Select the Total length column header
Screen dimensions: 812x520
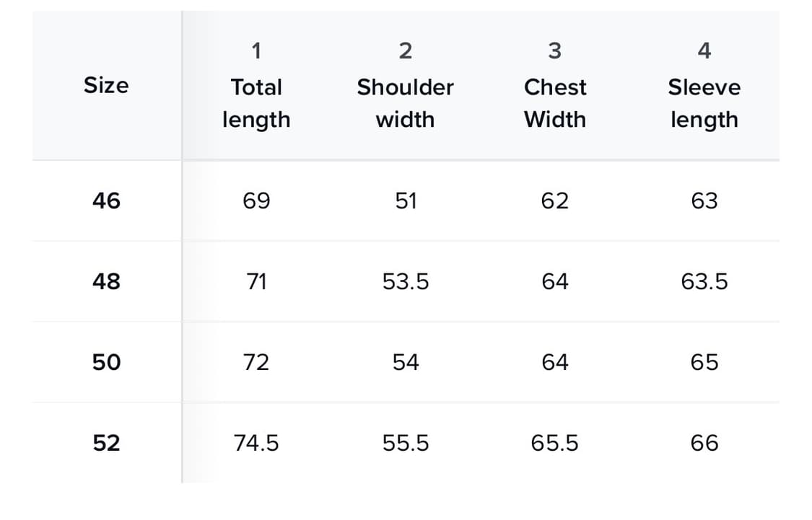[x=256, y=102]
